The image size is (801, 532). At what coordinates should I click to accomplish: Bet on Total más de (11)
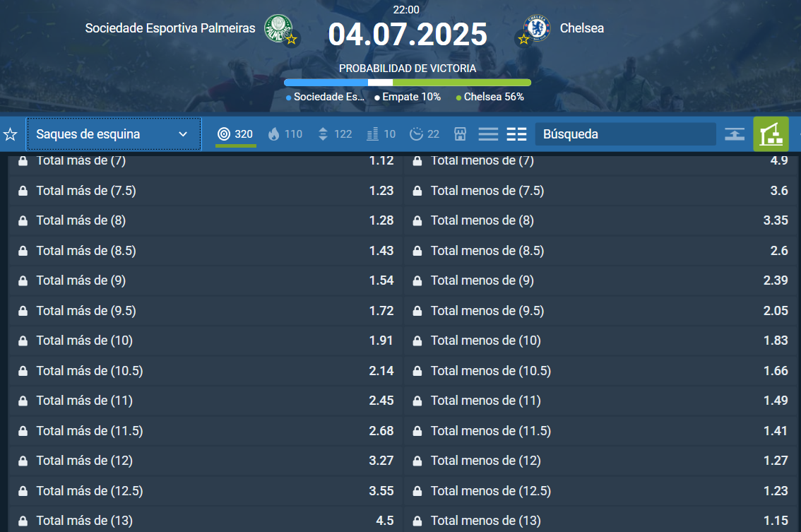tap(206, 401)
